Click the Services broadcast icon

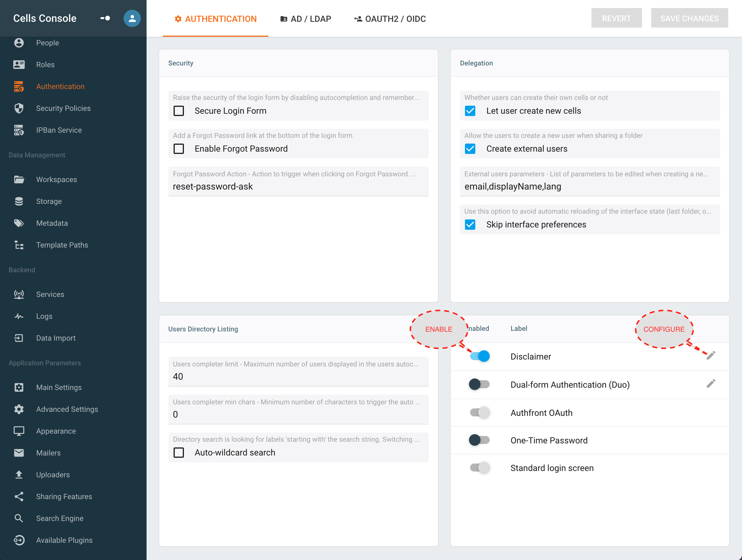pyautogui.click(x=19, y=294)
